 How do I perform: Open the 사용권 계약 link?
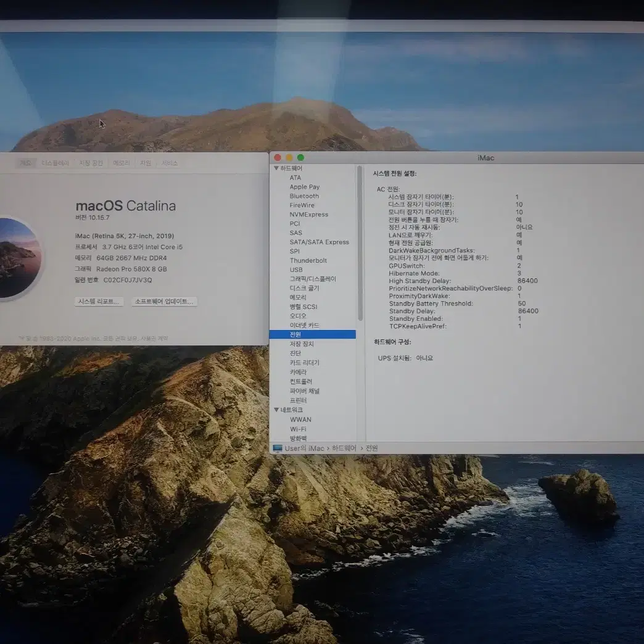pyautogui.click(x=154, y=339)
